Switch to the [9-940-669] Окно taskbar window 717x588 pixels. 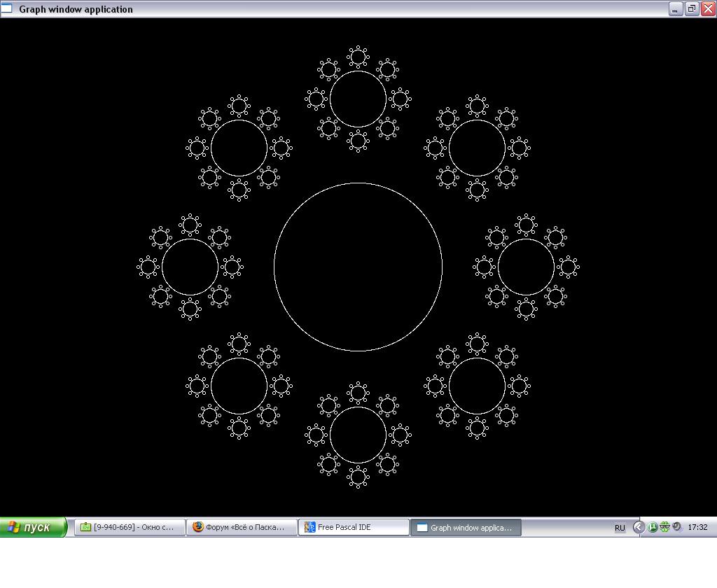[130, 527]
